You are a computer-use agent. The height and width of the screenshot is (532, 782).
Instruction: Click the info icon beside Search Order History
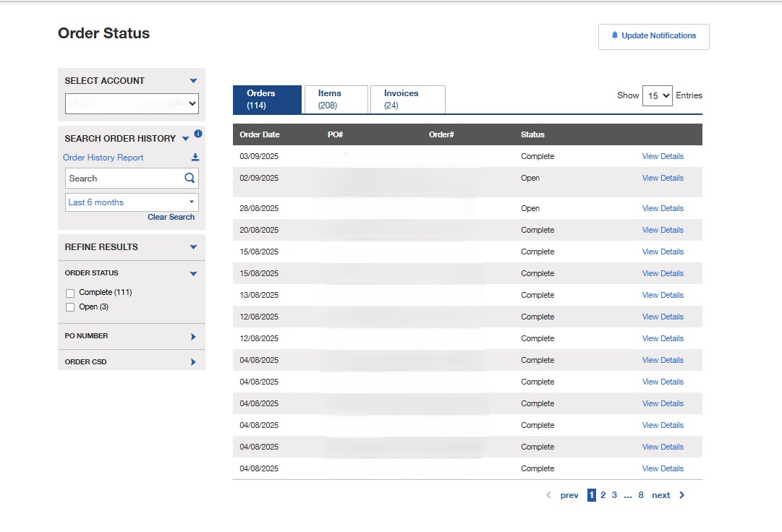tap(198, 133)
